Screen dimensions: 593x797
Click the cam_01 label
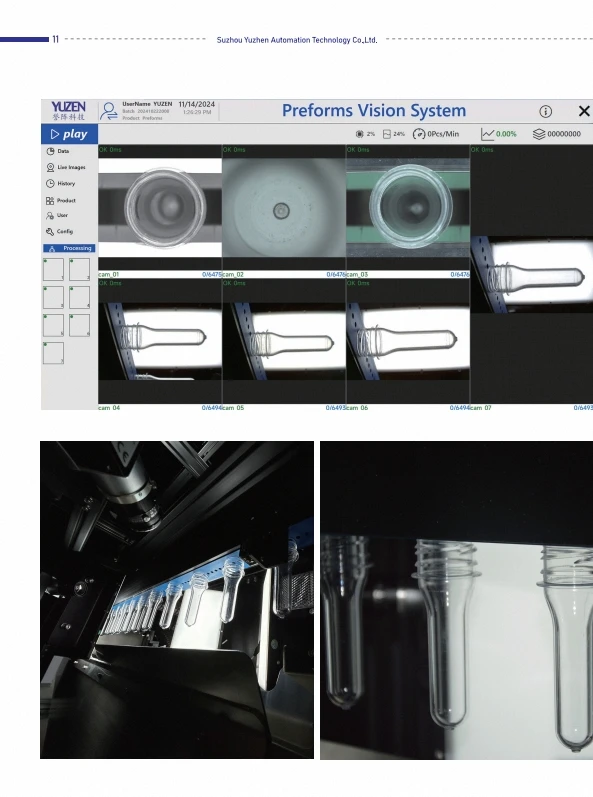point(109,274)
